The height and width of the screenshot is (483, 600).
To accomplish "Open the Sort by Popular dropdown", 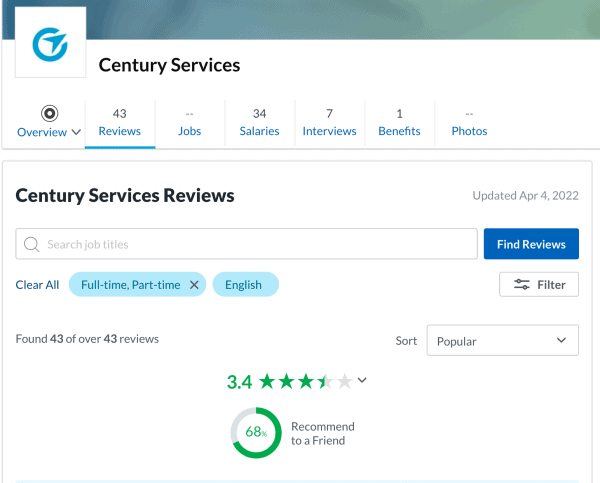I will [x=502, y=340].
